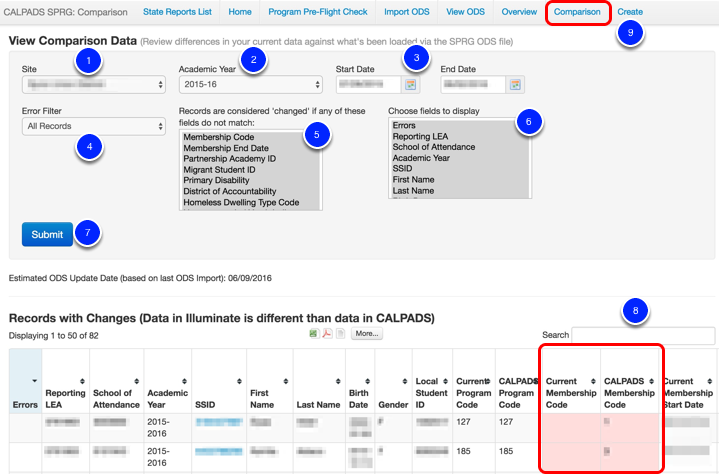
Task: Select Errors in fields-to-display list
Action: pos(404,125)
